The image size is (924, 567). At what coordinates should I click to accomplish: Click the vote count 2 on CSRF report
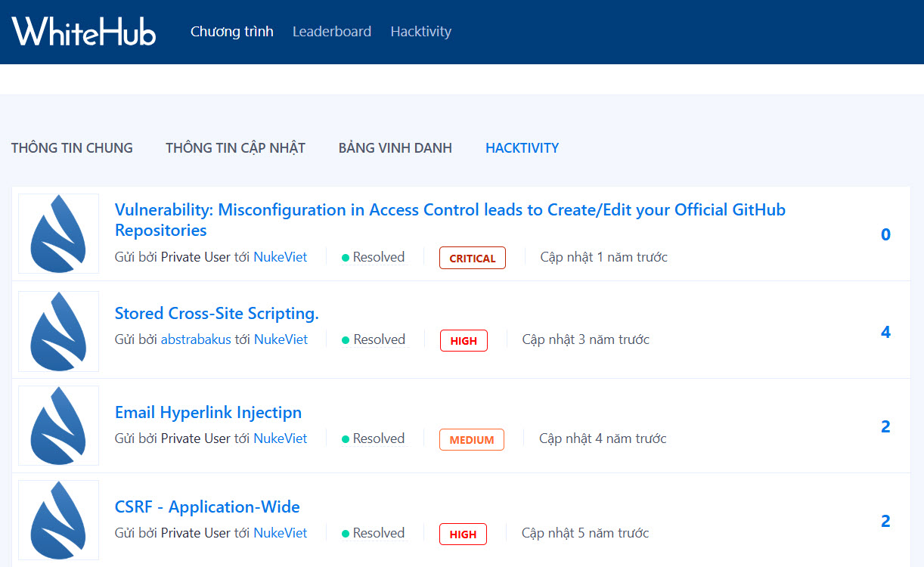coord(886,521)
